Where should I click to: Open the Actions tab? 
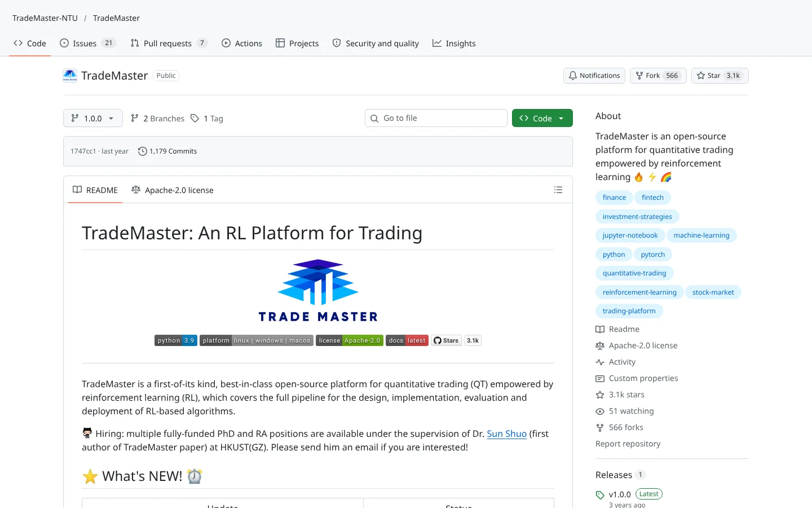[x=242, y=43]
